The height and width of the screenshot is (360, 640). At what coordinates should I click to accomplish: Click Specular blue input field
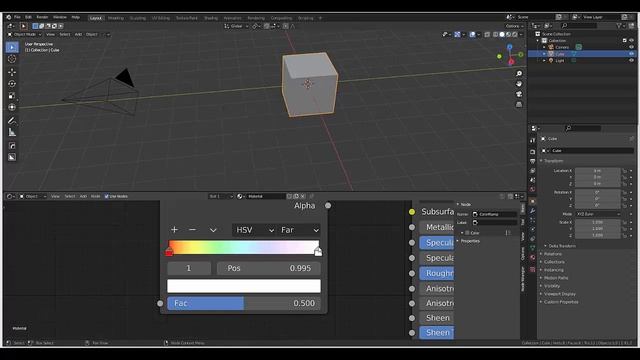pyautogui.click(x=436, y=242)
